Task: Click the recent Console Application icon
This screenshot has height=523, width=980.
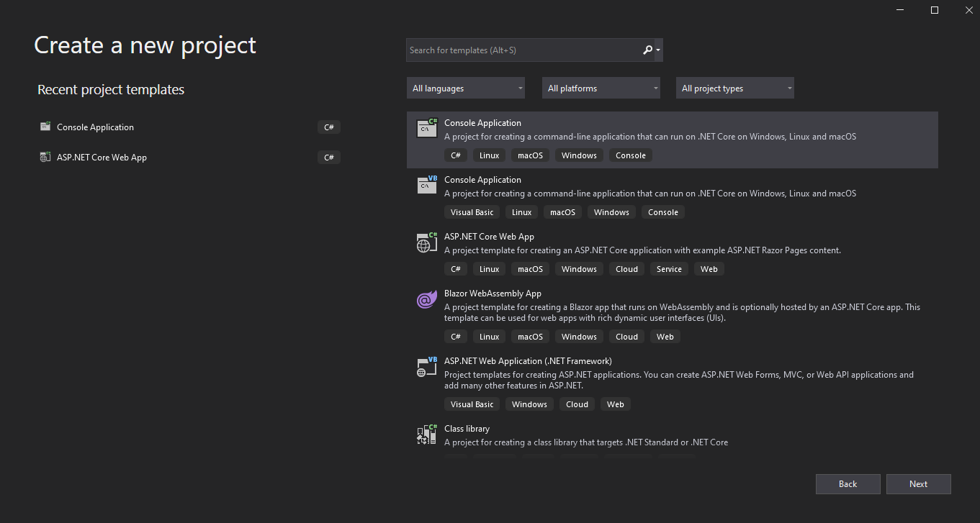Action: coord(45,127)
